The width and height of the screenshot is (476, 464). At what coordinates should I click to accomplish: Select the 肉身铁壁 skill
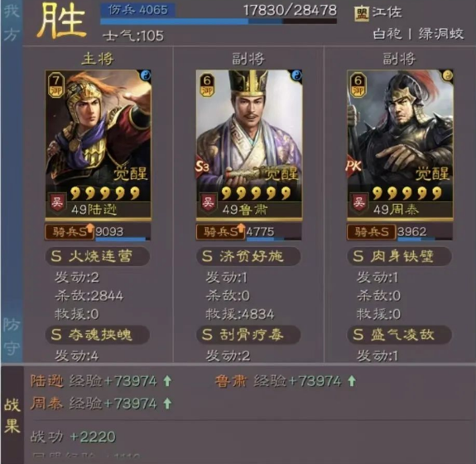click(399, 256)
